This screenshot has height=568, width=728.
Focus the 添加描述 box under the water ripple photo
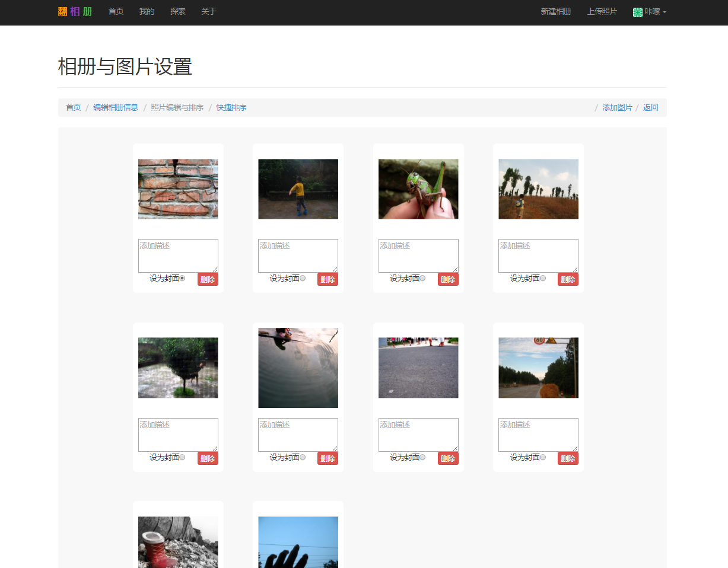(x=298, y=435)
